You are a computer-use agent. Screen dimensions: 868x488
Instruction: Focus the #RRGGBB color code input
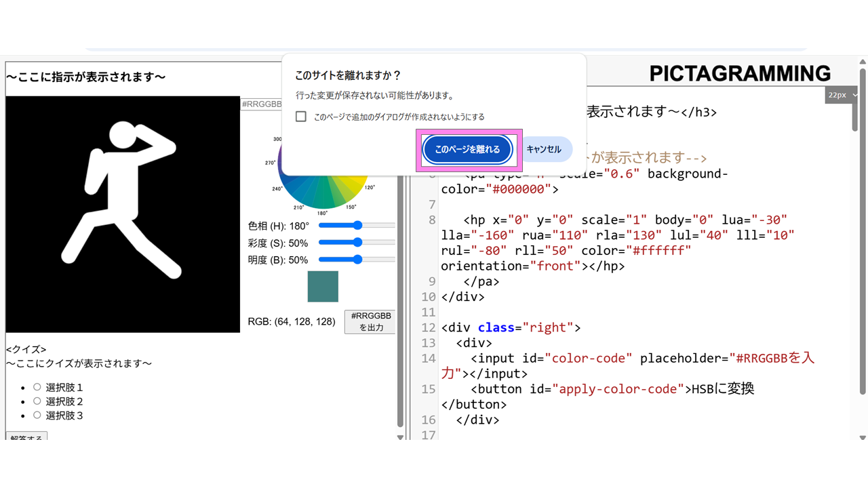pyautogui.click(x=261, y=104)
